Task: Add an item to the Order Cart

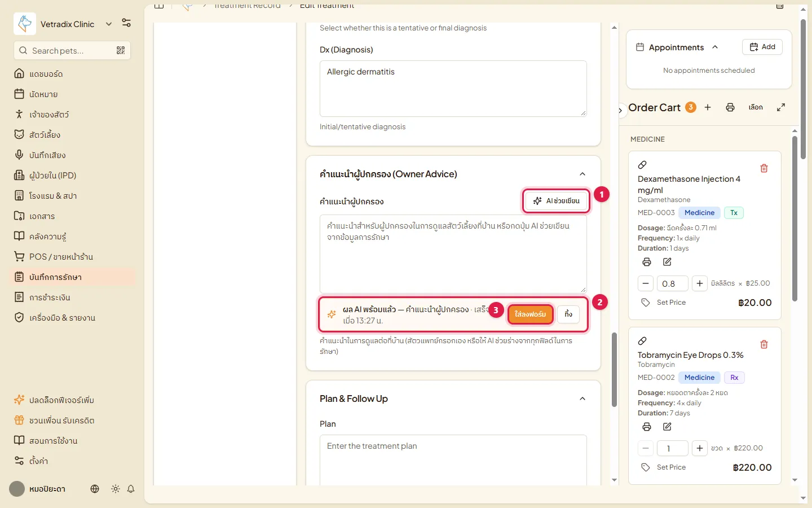Action: click(708, 107)
